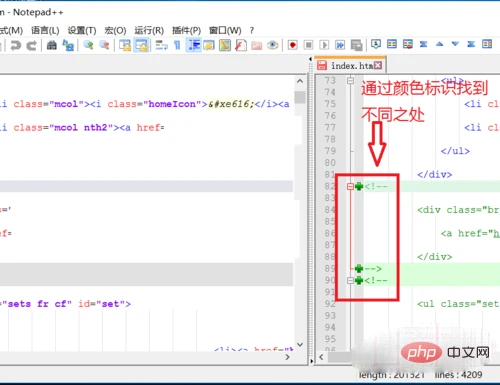Start recording a macro

(x=293, y=45)
